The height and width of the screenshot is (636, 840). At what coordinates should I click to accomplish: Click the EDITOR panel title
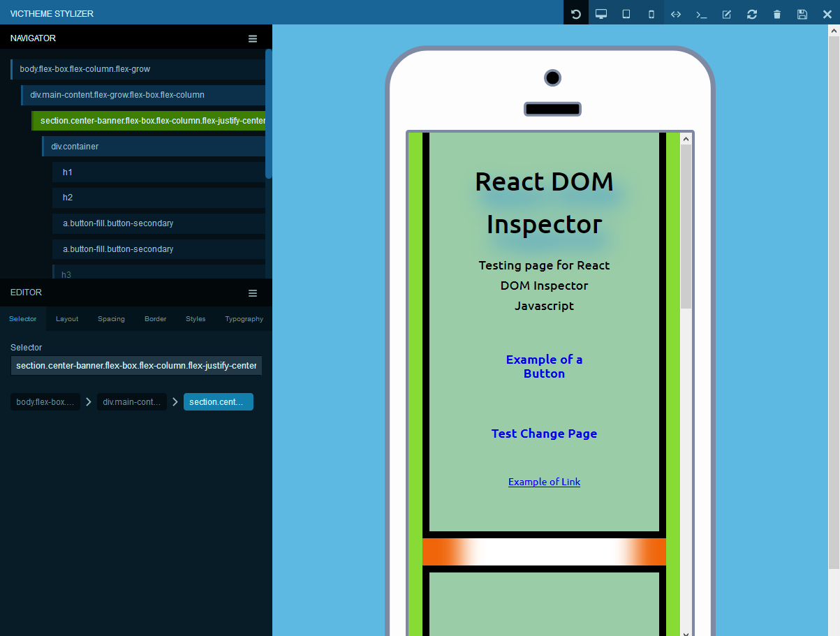tap(26, 293)
